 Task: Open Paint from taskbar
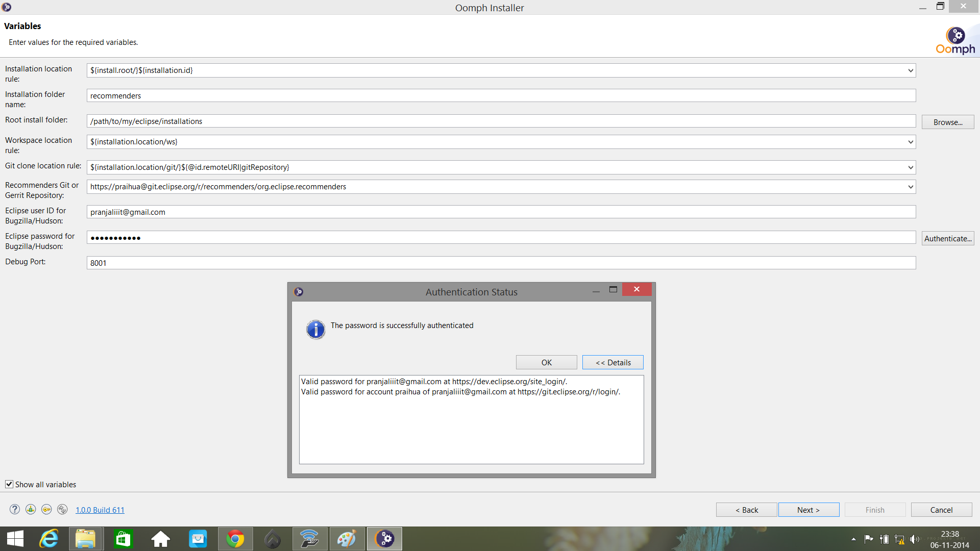[347, 539]
